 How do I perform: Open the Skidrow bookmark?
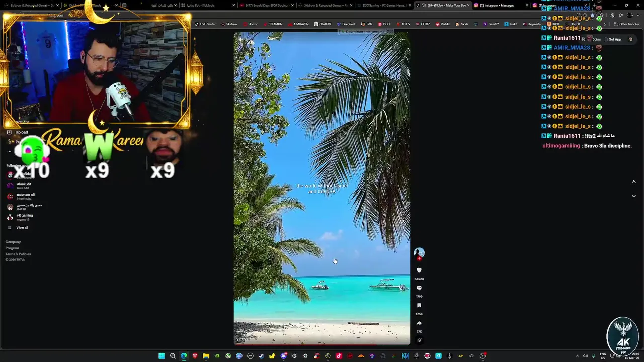229,24
